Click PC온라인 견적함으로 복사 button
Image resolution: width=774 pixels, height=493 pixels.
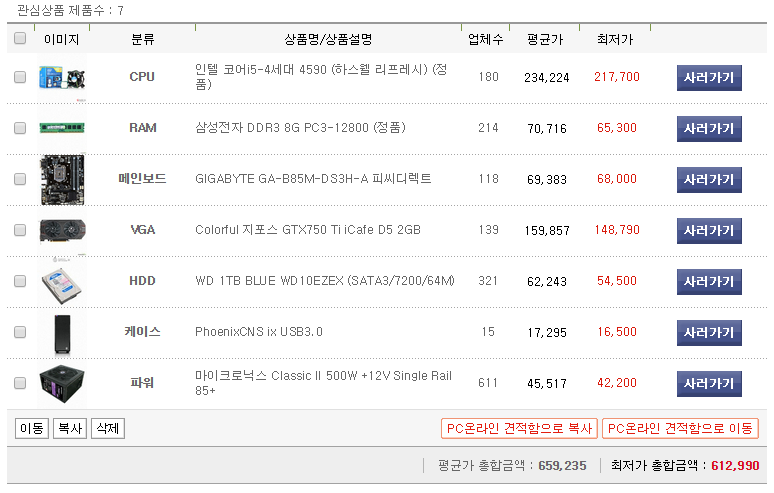click(519, 428)
